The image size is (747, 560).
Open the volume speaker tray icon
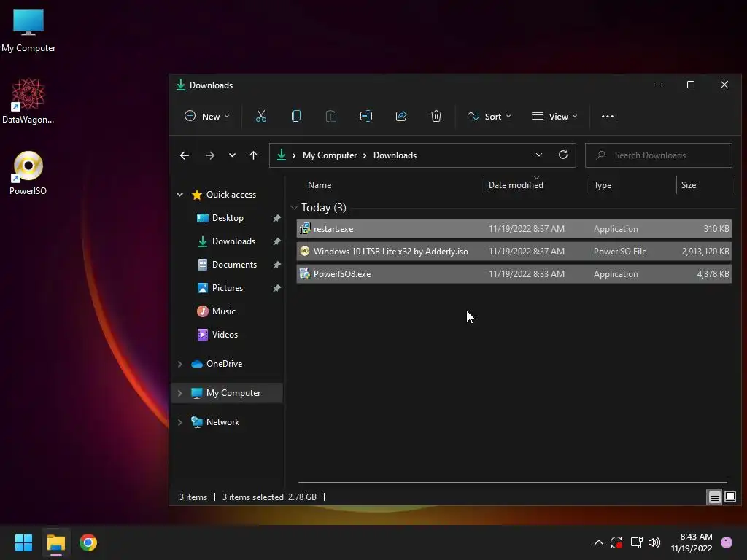(x=654, y=542)
